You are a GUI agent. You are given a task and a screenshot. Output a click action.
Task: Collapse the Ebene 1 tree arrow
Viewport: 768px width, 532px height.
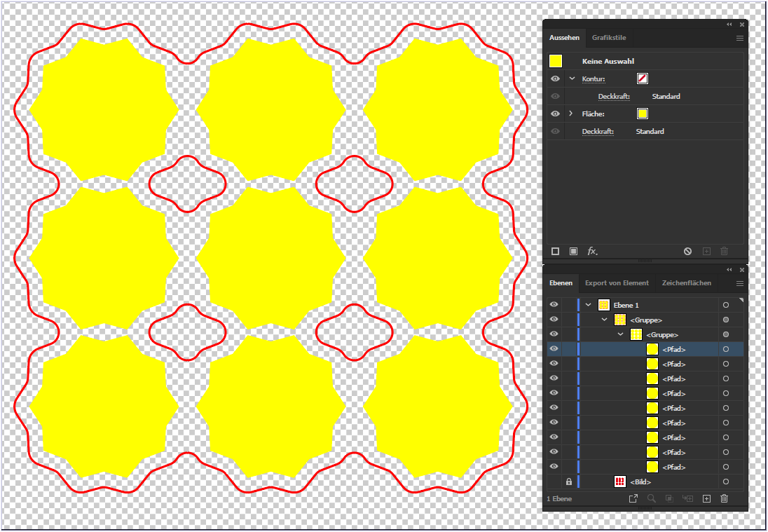point(588,304)
